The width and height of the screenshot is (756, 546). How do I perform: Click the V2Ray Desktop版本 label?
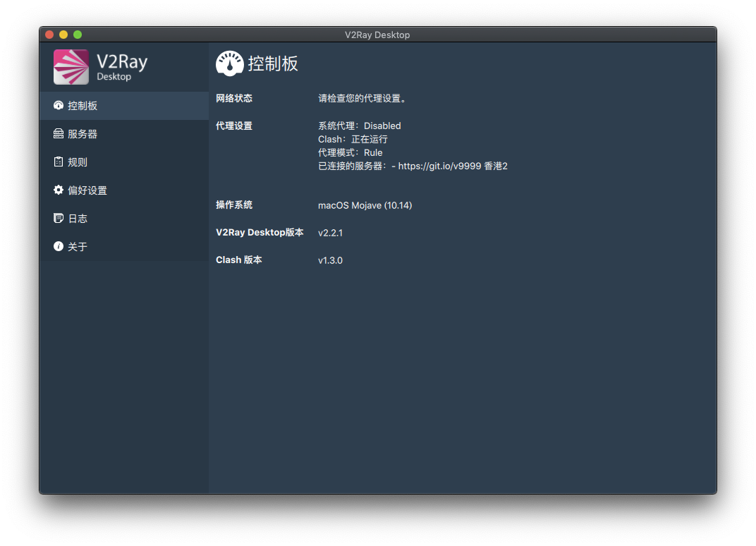[x=260, y=233]
